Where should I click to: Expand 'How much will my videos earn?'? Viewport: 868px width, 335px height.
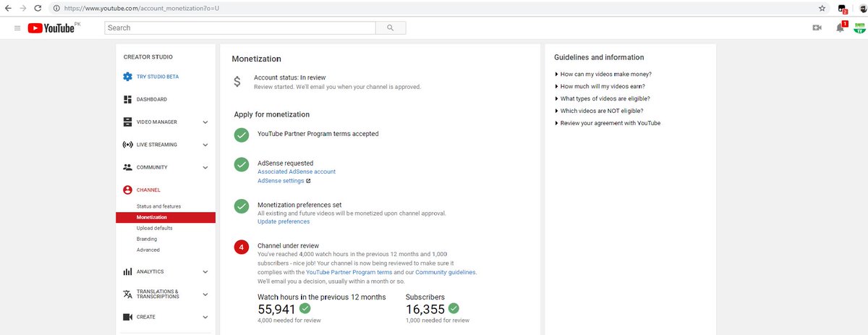pos(600,86)
